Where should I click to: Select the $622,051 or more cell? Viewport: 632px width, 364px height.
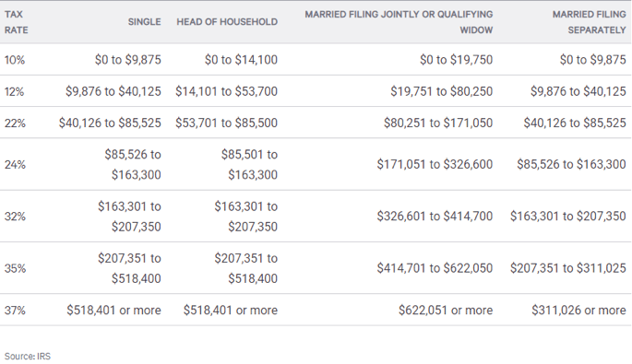click(x=446, y=310)
